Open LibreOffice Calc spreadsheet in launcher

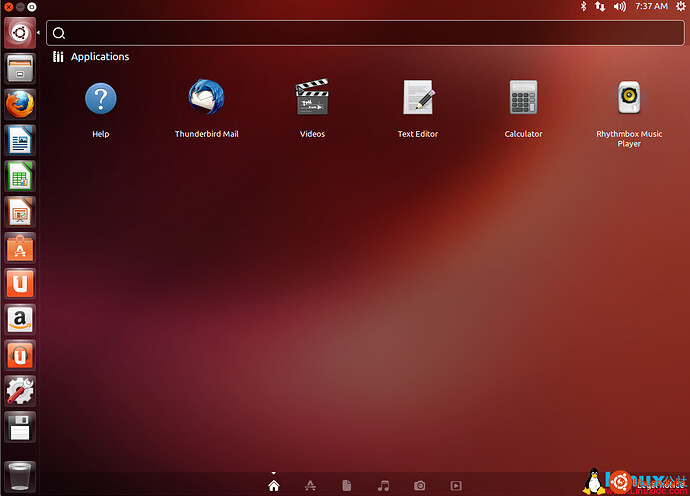[x=20, y=176]
